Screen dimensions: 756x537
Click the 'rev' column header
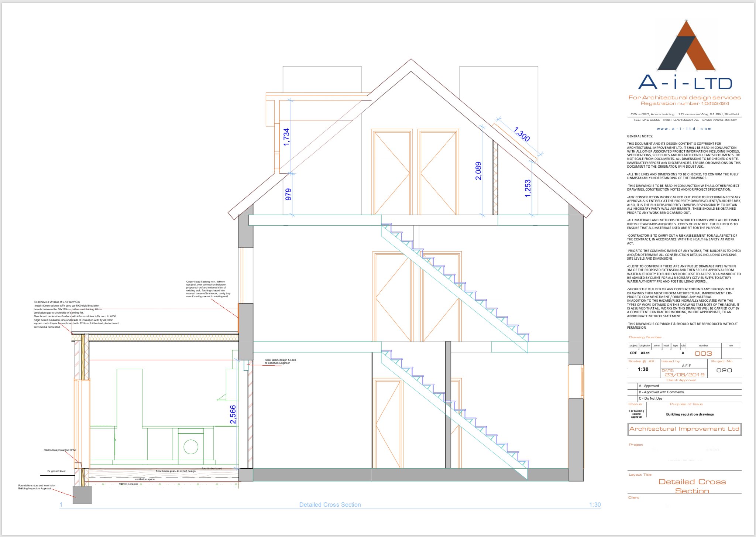pyautogui.click(x=731, y=346)
